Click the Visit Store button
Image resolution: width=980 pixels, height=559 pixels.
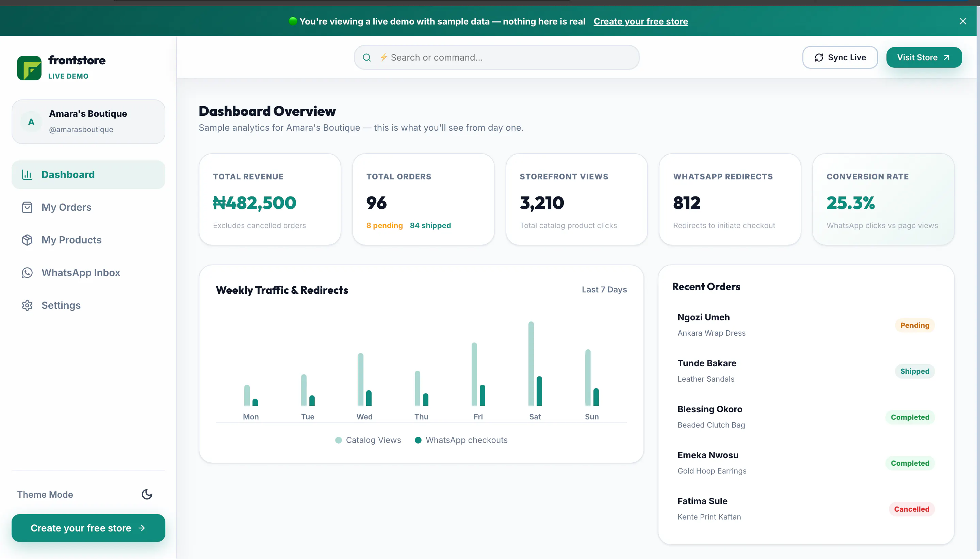[x=924, y=58]
